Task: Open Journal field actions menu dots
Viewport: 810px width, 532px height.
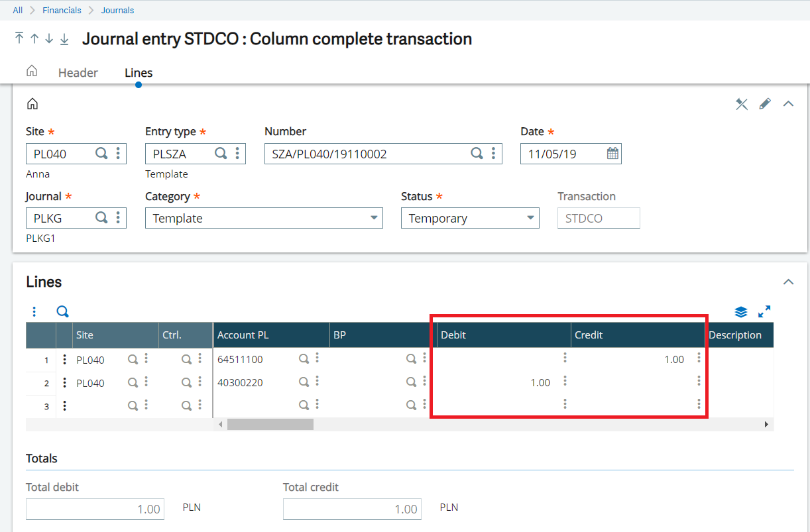Action: tap(118, 218)
